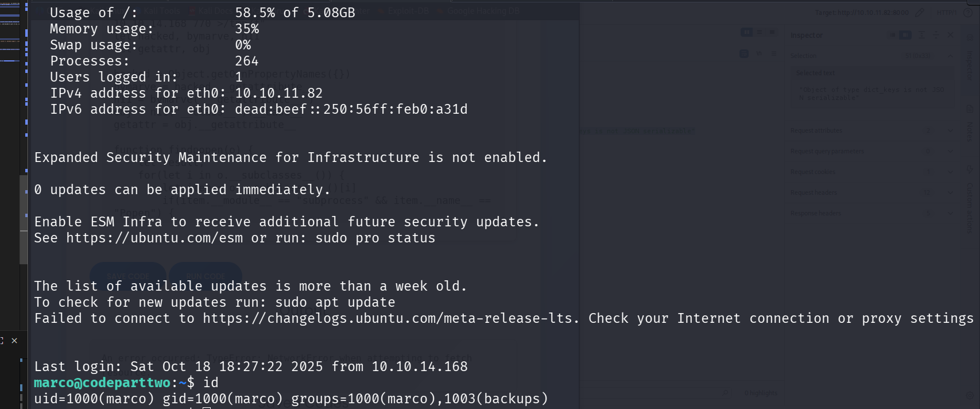
Task: Click the Inspector side tab icon
Action: [x=970, y=64]
